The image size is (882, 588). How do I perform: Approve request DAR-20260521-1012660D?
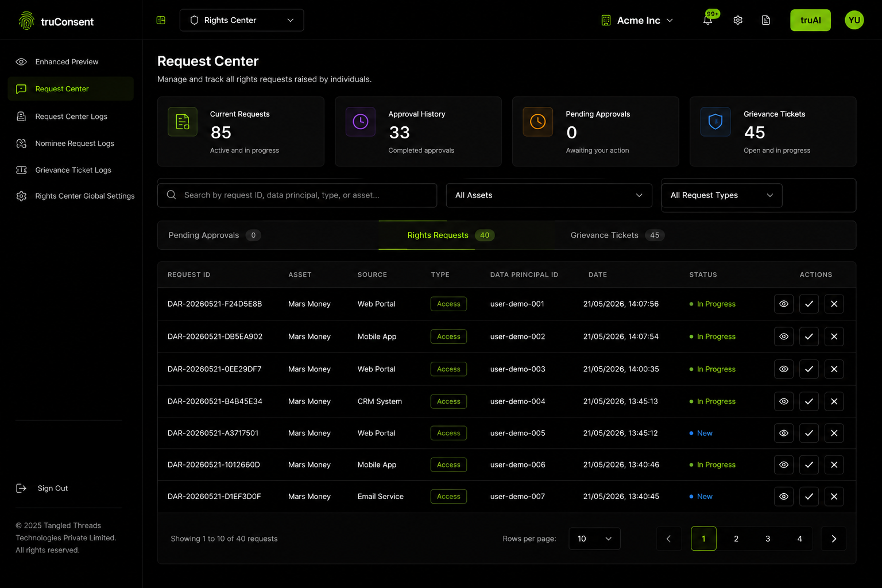coord(809,465)
